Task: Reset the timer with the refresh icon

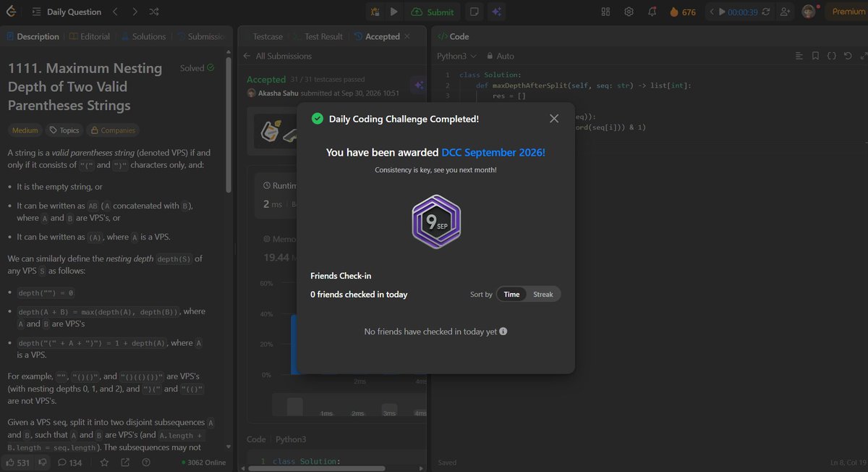Action: (766, 12)
